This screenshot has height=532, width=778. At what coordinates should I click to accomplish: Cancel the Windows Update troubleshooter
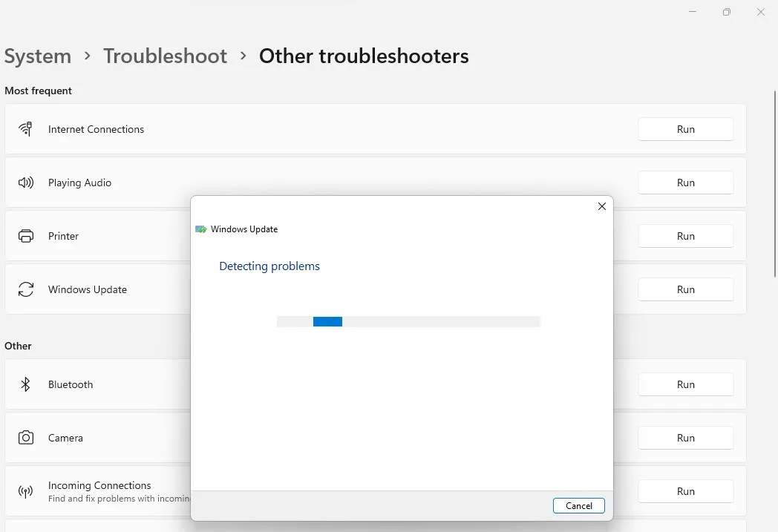tap(578, 506)
